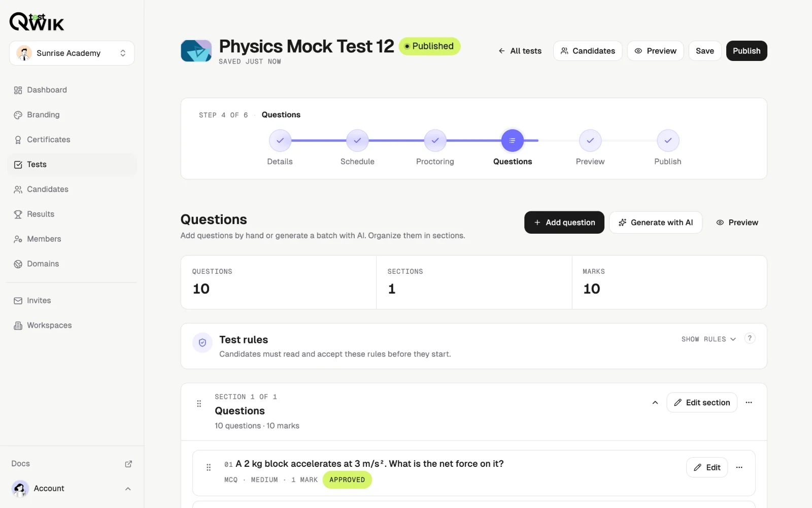This screenshot has width=812, height=508.
Task: Click the Domains globe icon
Action: click(x=18, y=264)
